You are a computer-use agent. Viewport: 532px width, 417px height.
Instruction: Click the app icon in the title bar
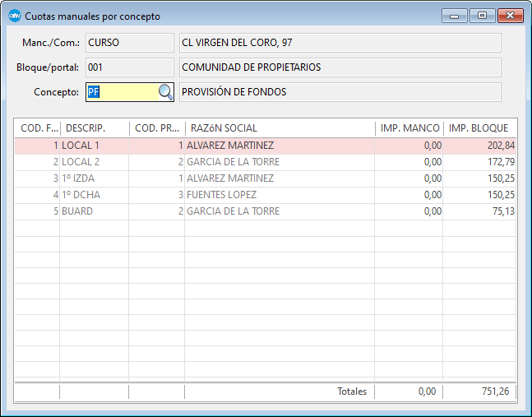point(14,16)
